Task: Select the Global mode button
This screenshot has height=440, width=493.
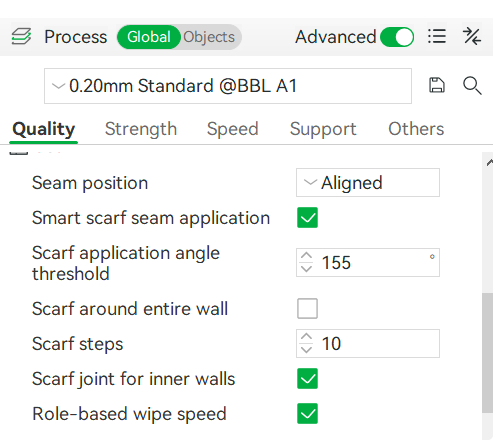Action: [149, 37]
